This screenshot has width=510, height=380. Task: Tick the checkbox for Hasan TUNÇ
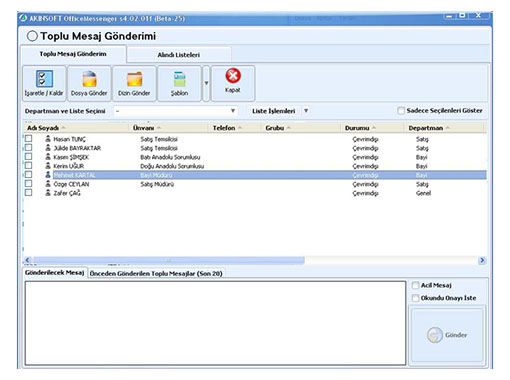pos(29,138)
